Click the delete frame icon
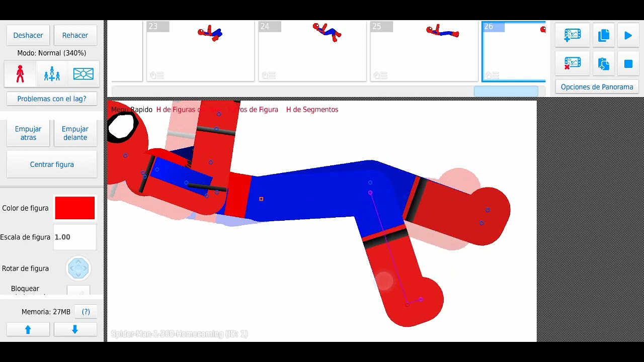Viewport: 644px width, 362px height. (x=573, y=64)
